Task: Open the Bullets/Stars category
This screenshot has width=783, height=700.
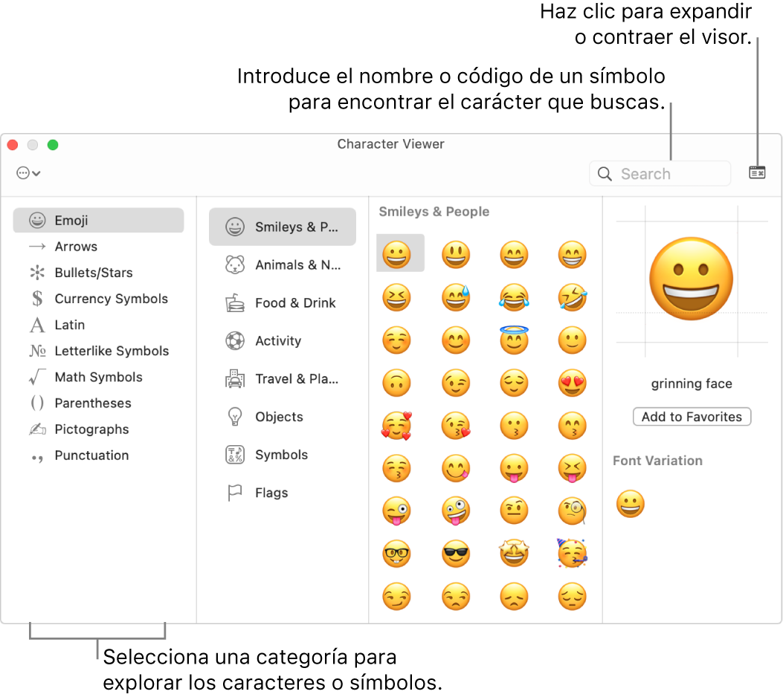Action: point(98,273)
